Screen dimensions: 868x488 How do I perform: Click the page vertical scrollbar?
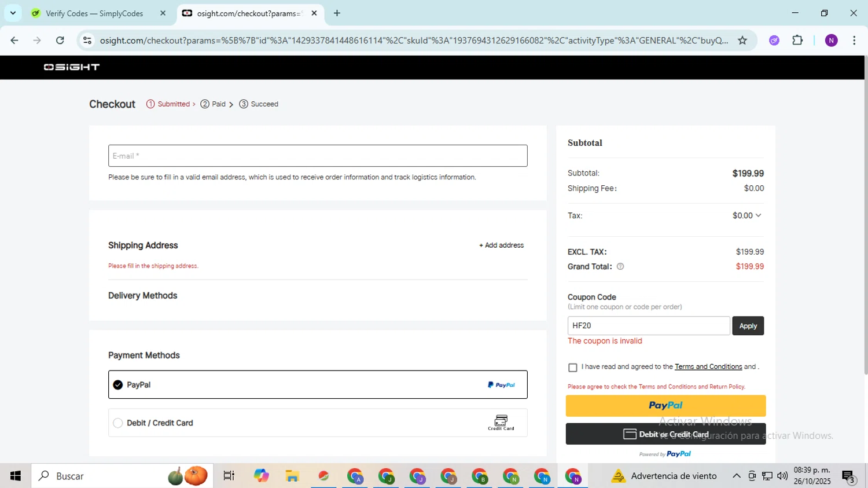866,215
